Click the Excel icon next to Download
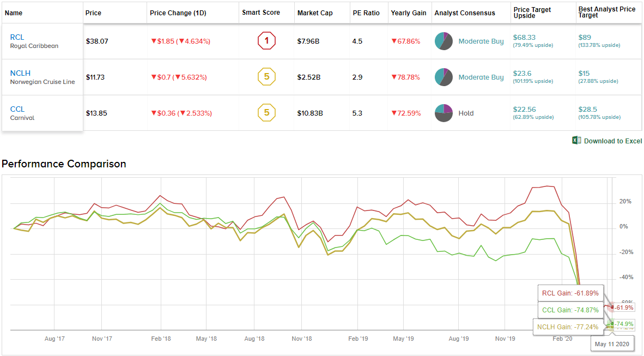644x356 pixels. [576, 141]
